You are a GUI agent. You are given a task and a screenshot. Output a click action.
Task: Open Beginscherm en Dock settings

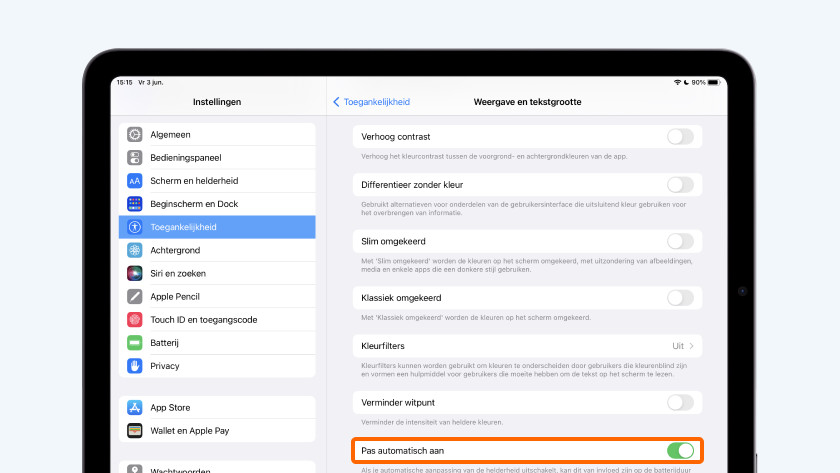tap(217, 204)
